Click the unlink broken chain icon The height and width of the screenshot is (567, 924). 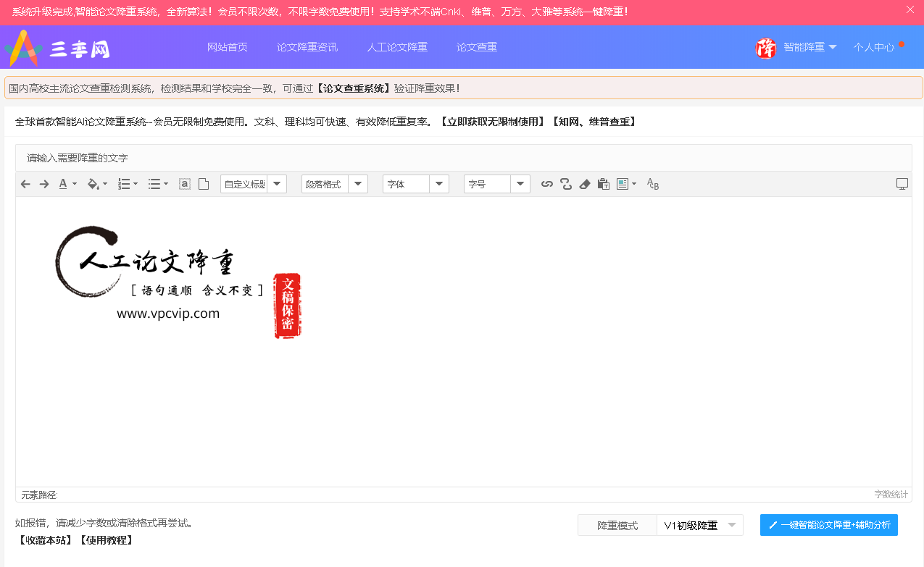click(566, 184)
